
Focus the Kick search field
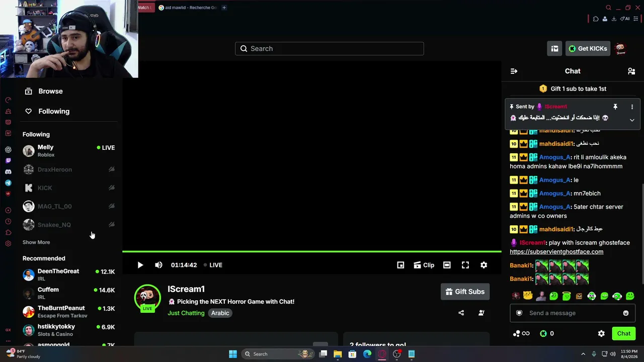[330, 48]
